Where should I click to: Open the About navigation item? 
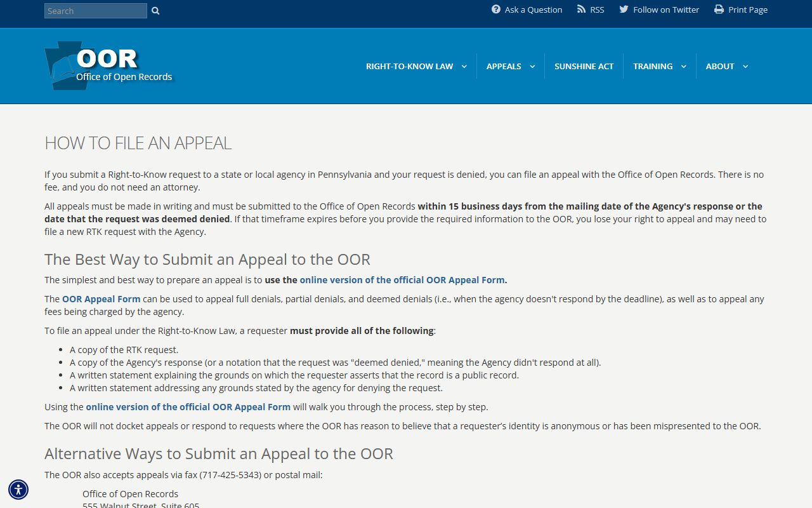pos(720,66)
